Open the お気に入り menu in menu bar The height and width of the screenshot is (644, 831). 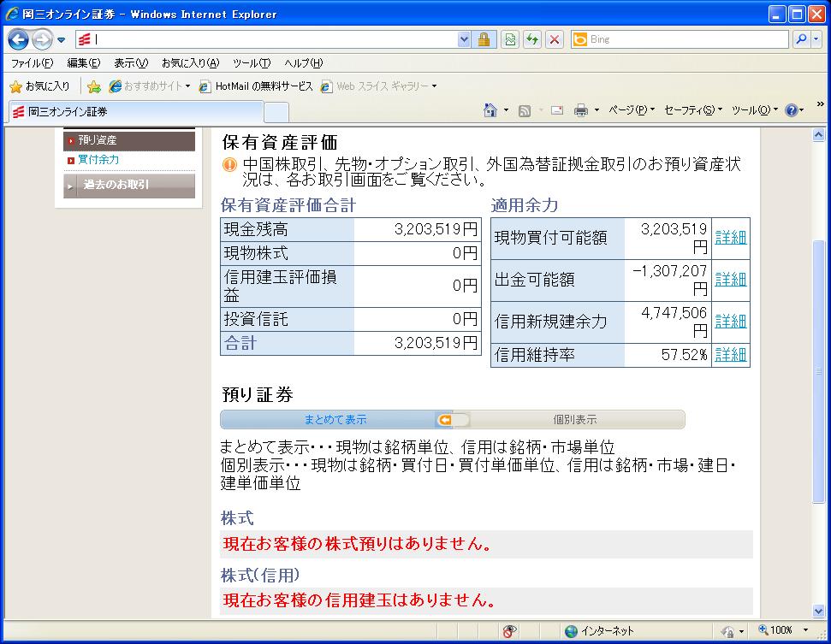pyautogui.click(x=190, y=63)
